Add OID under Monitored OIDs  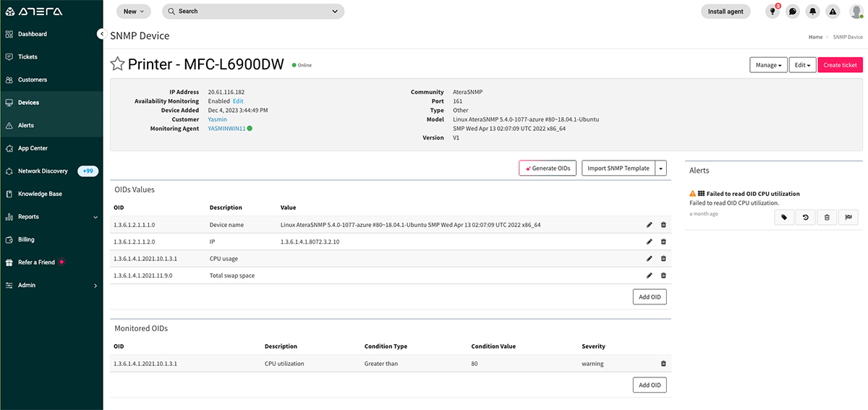650,385
